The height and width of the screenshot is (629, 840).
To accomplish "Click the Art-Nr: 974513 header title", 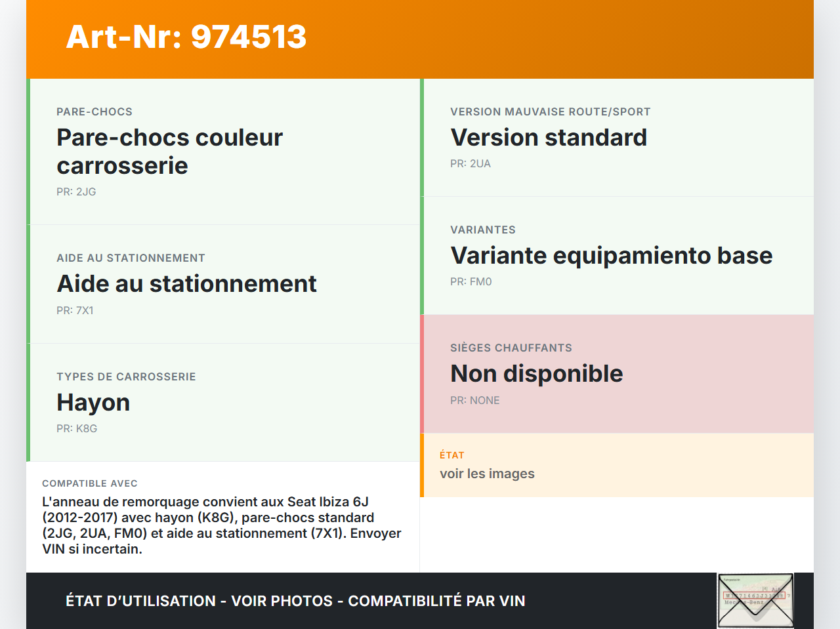I will click(186, 37).
